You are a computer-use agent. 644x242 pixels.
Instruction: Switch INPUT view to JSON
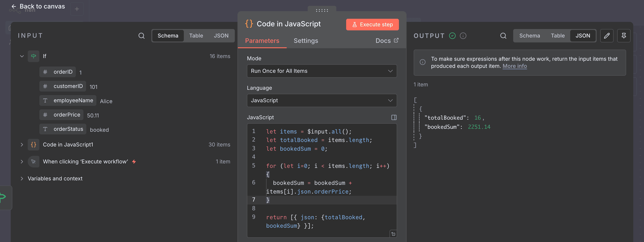pyautogui.click(x=221, y=36)
